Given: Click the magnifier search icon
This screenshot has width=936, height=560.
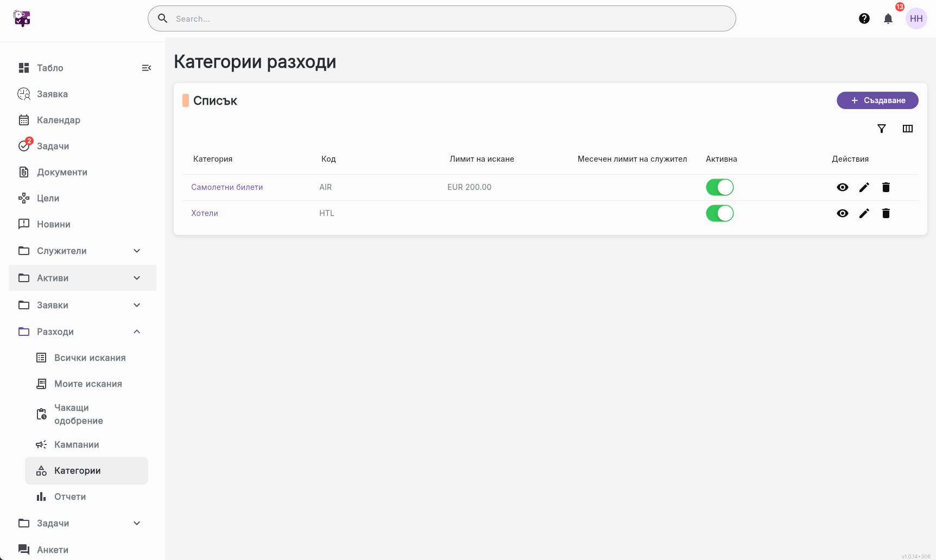Looking at the screenshot, I should [162, 18].
